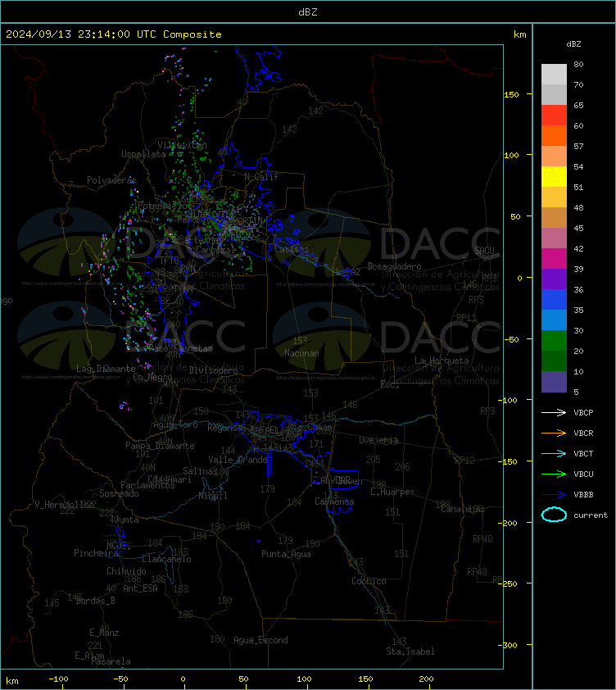Click the 'Desaguadero' map label
The width and height of the screenshot is (616, 690).
point(394,266)
